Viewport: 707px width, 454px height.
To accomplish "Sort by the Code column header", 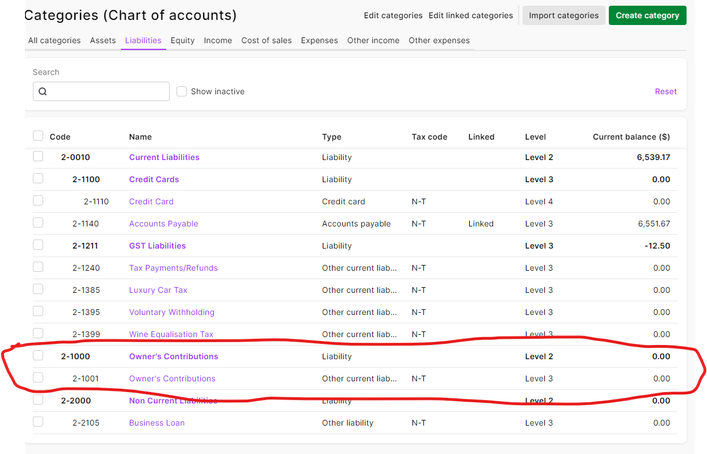I will click(60, 136).
